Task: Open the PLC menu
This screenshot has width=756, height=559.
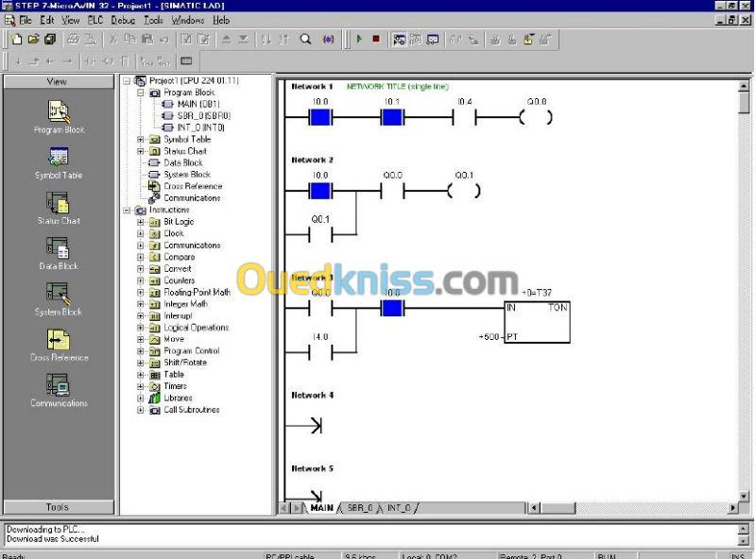Action: point(95,20)
